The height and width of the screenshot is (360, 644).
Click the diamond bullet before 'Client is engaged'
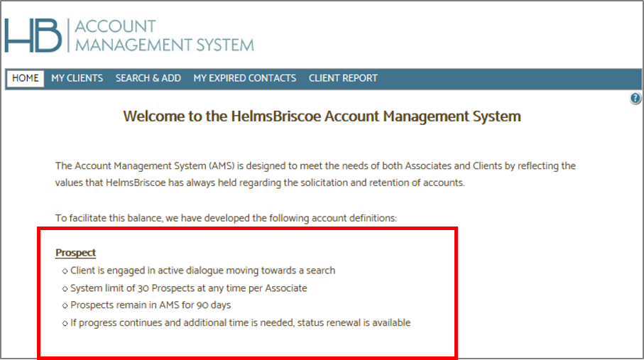tap(65, 271)
